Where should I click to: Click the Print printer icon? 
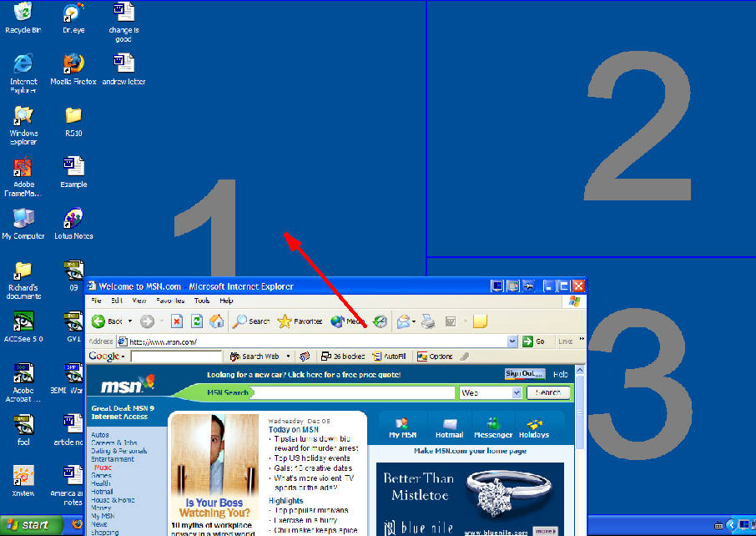coord(428,321)
